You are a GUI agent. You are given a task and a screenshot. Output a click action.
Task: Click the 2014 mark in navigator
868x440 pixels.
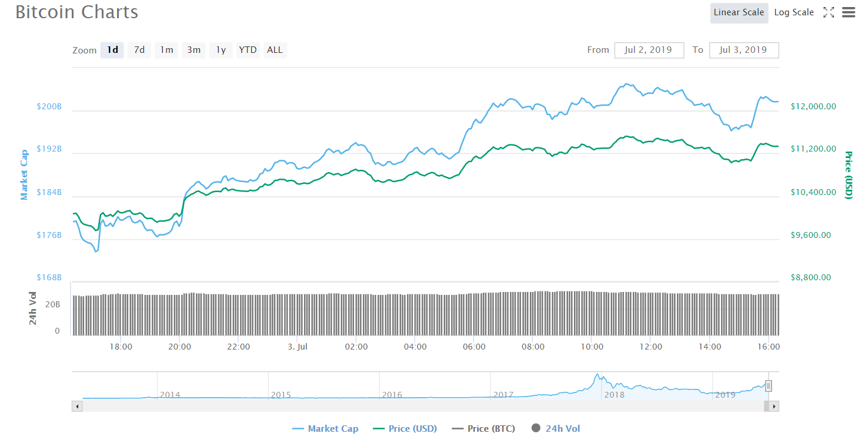click(170, 395)
